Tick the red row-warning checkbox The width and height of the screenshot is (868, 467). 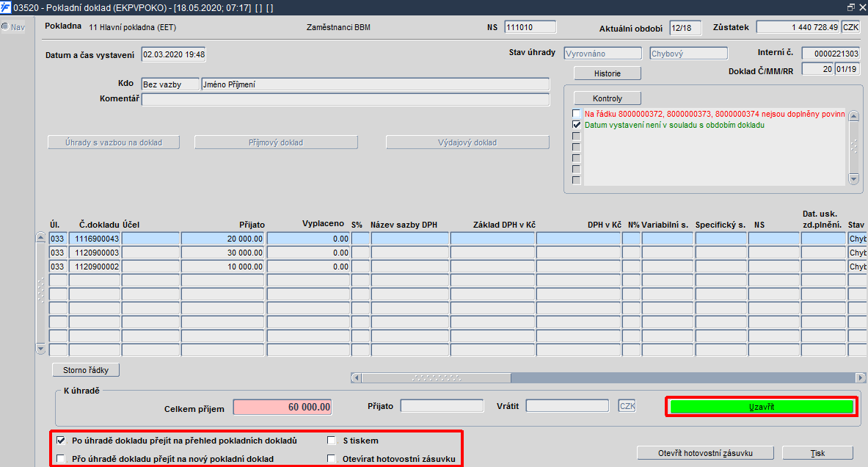(x=576, y=114)
